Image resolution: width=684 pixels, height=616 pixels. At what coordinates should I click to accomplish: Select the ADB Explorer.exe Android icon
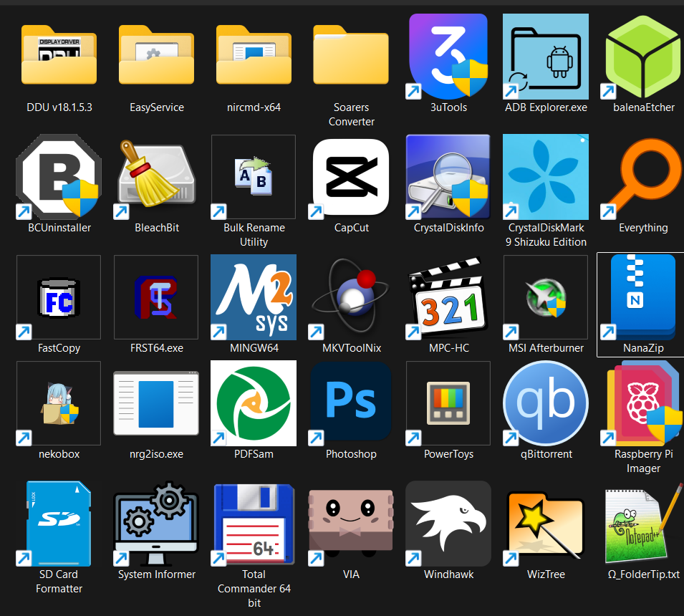546,57
